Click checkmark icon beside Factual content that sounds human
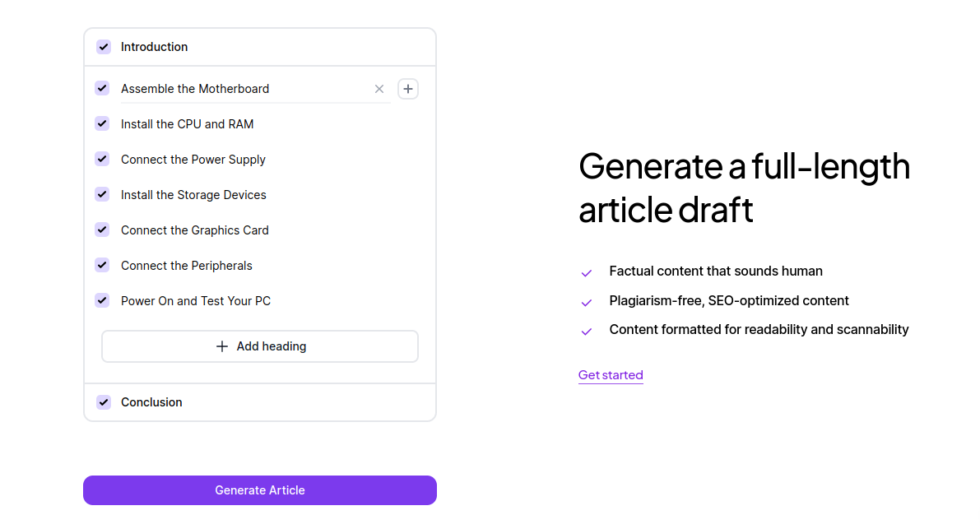 pyautogui.click(x=587, y=273)
